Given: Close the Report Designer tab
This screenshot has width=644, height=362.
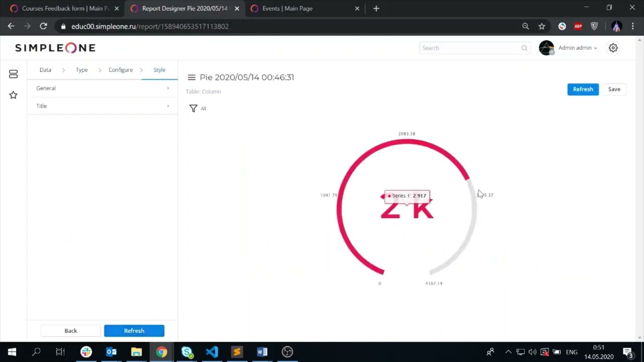Looking at the screenshot, I should click(237, 9).
